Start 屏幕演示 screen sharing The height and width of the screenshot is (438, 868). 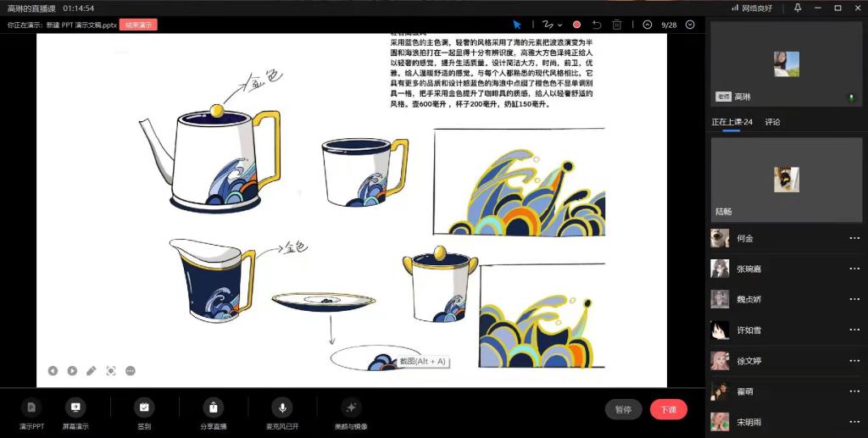[75, 413]
